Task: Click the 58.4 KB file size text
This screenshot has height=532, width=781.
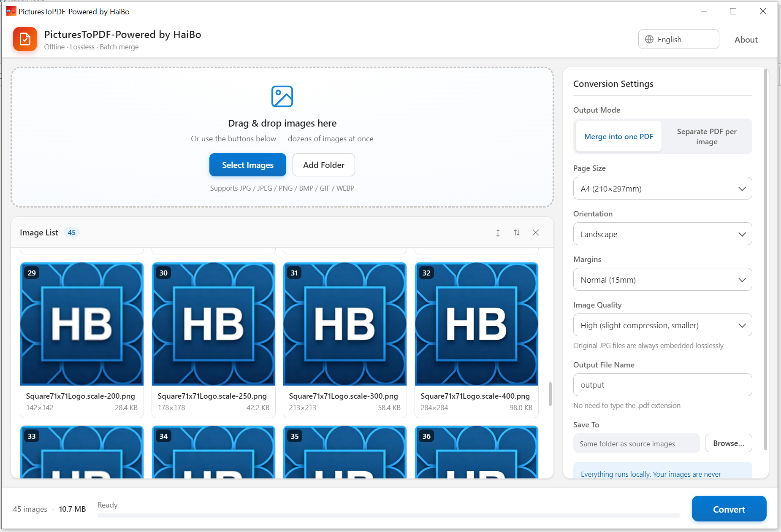Action: (389, 408)
